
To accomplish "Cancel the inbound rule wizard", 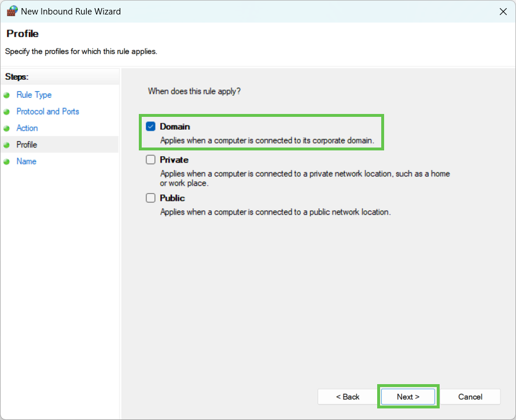I will [x=470, y=397].
